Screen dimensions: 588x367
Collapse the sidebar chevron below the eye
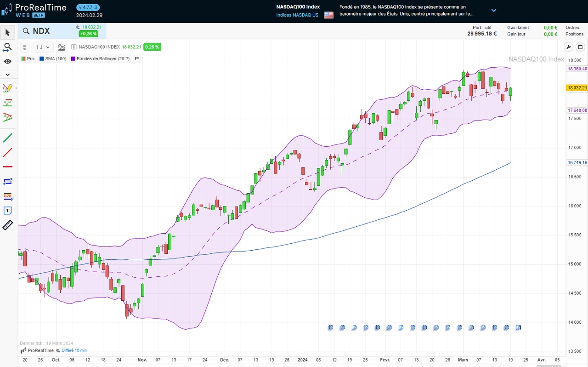pyautogui.click(x=7, y=74)
